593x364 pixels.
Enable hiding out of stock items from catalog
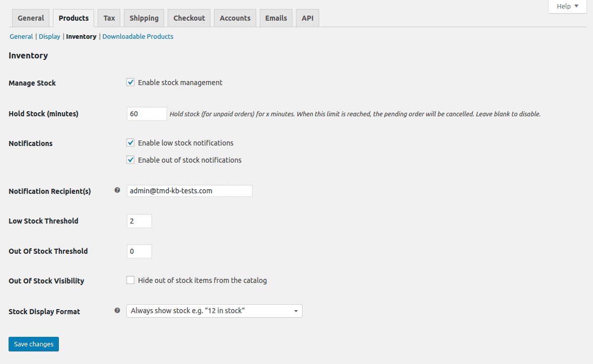pyautogui.click(x=130, y=280)
